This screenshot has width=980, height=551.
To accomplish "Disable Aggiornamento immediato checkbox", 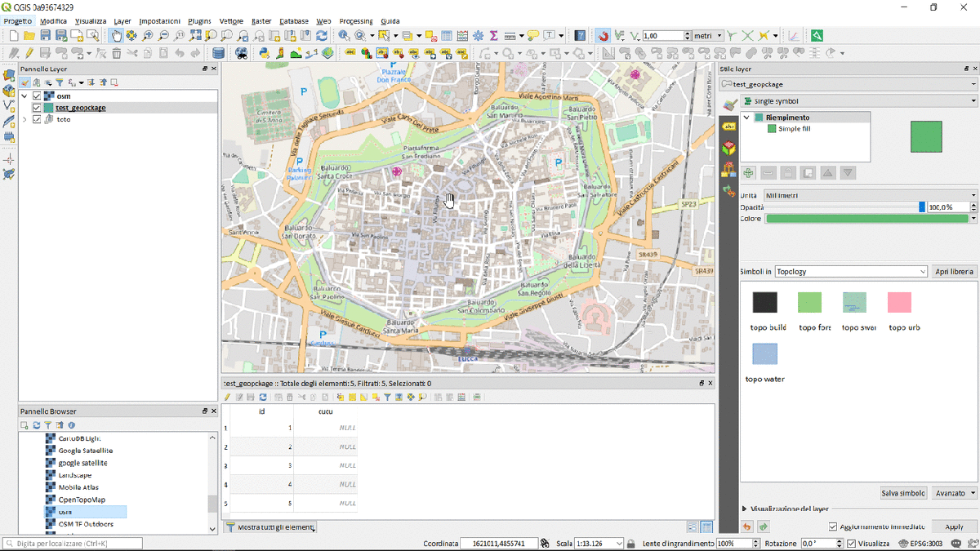I will [x=833, y=527].
